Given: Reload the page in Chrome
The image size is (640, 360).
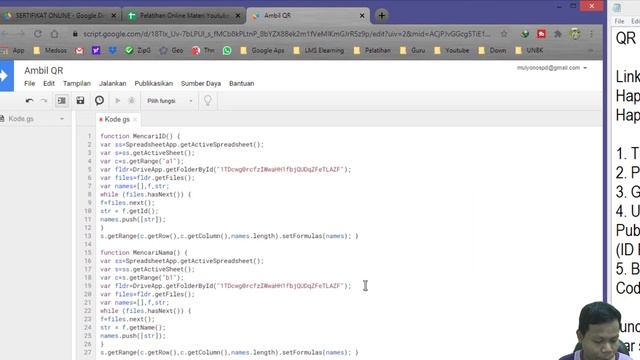Looking at the screenshot, I should pyautogui.click(x=38, y=34).
